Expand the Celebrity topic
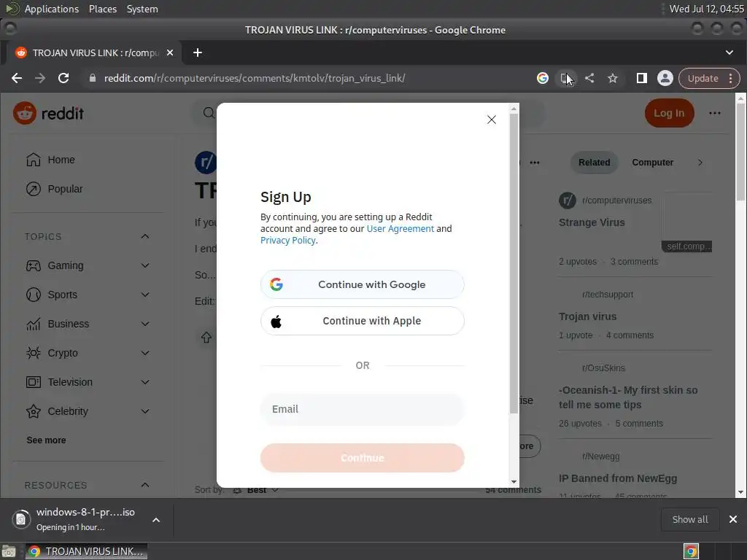747x560 pixels. coord(145,411)
